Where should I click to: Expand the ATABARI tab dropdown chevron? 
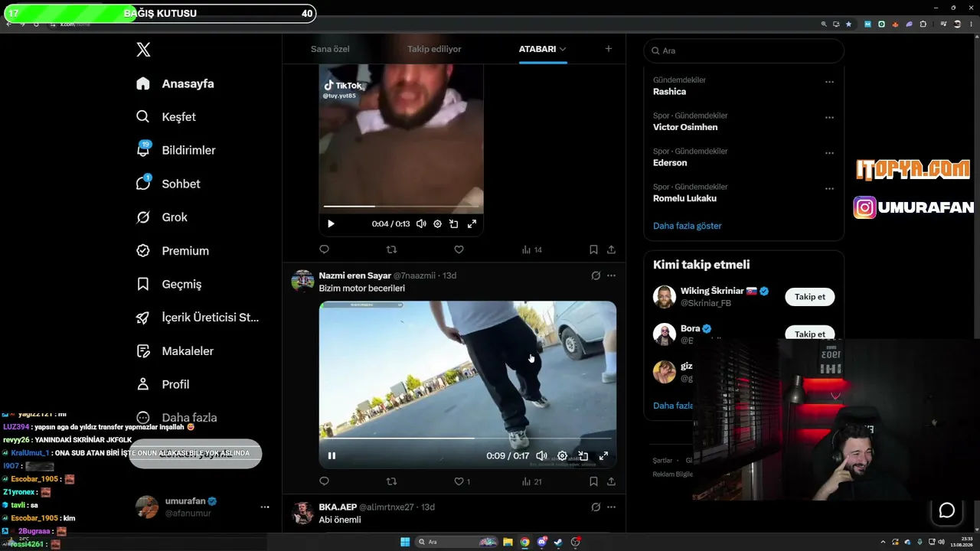[563, 49]
